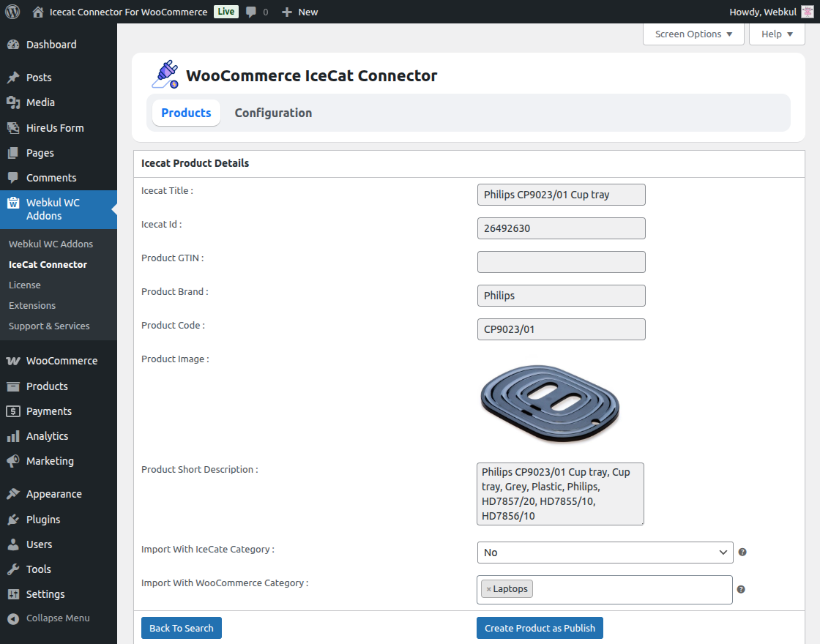Switch to the Configuration tab
Image resolution: width=820 pixels, height=644 pixels.
coord(273,113)
